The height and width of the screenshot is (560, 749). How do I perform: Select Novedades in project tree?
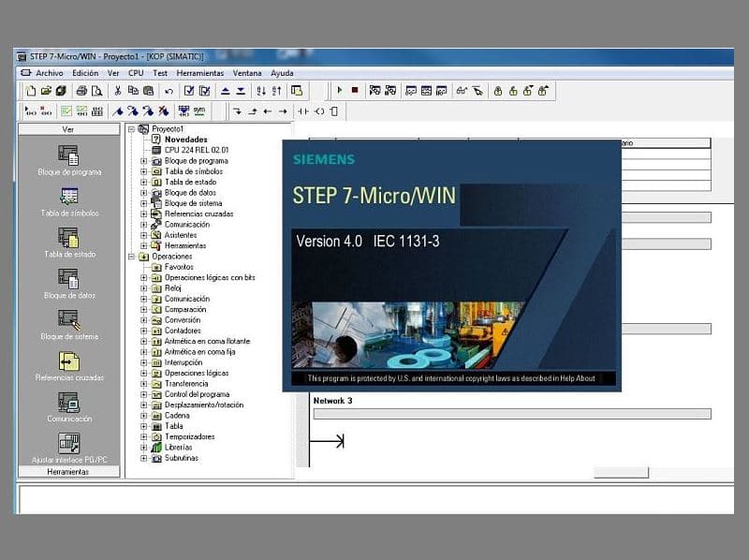[x=185, y=140]
